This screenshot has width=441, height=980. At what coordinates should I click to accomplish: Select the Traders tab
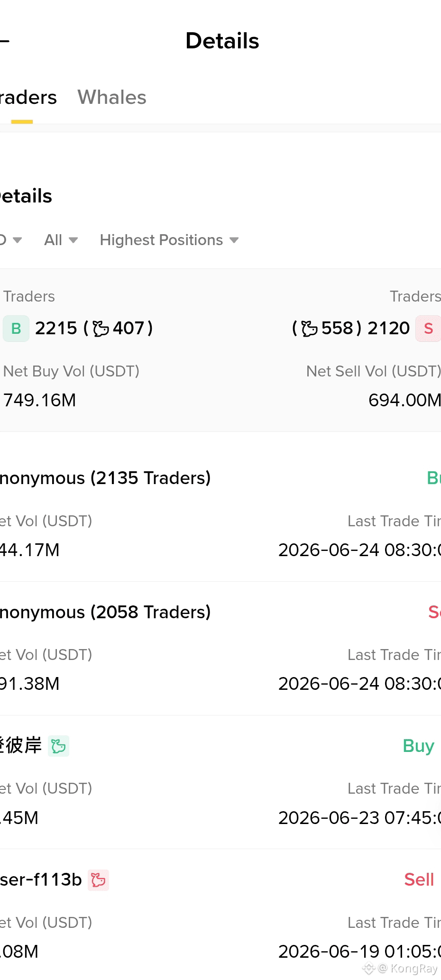pyautogui.click(x=28, y=97)
